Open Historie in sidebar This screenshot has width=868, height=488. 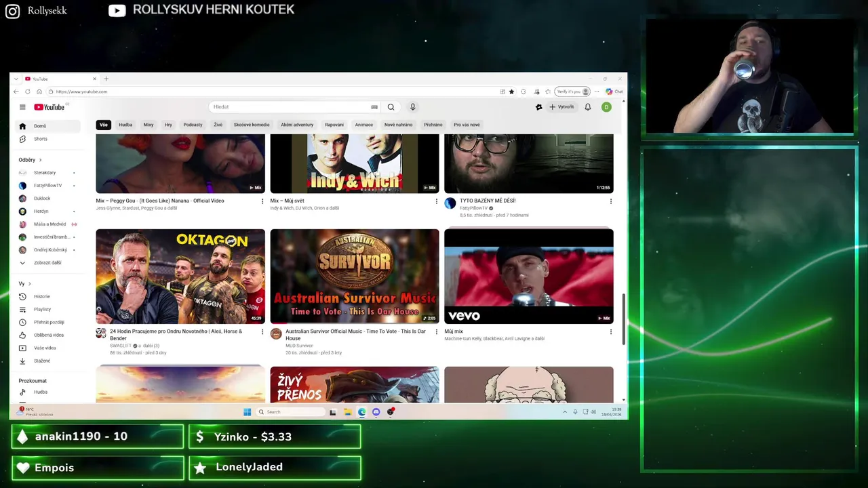47,296
